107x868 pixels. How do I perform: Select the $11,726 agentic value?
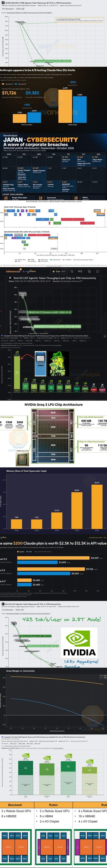[x=9, y=93]
